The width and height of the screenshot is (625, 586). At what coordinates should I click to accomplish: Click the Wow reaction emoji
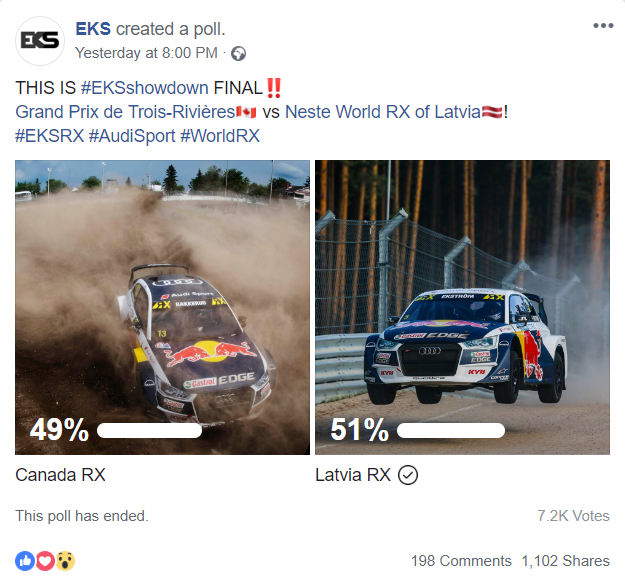click(65, 561)
